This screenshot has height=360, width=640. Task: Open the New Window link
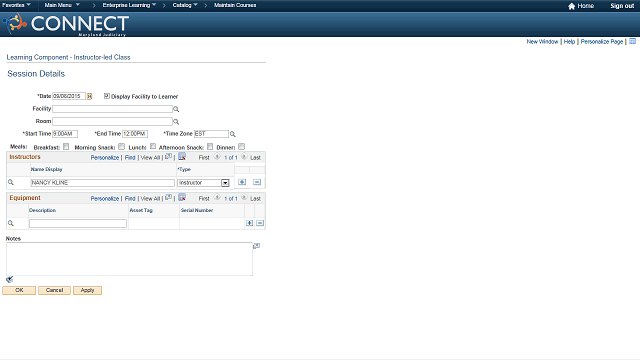tap(542, 42)
